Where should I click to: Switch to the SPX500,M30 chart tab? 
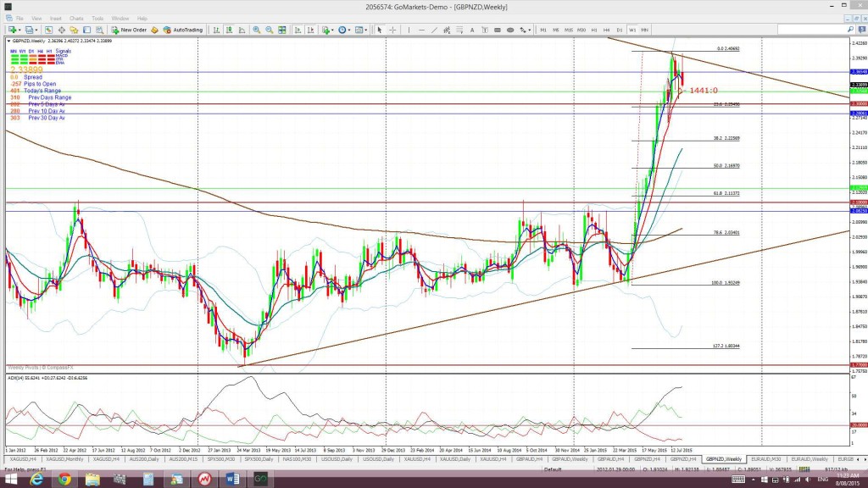coord(221,459)
